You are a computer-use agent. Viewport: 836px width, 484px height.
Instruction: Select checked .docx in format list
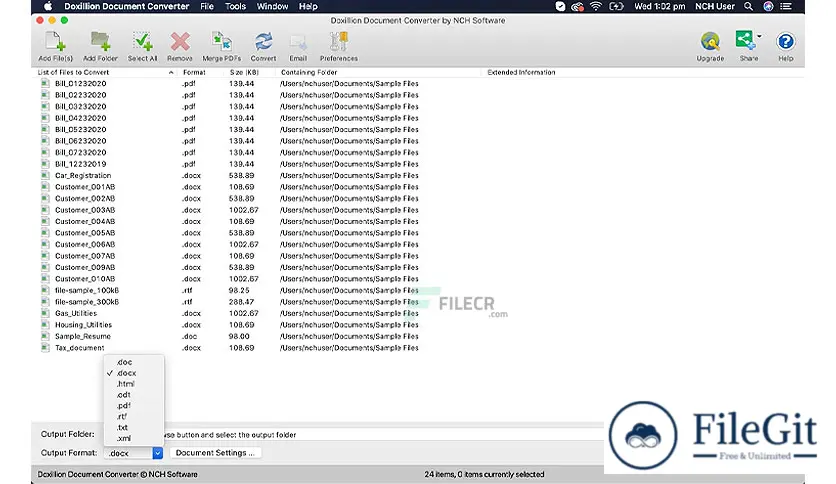134,373
